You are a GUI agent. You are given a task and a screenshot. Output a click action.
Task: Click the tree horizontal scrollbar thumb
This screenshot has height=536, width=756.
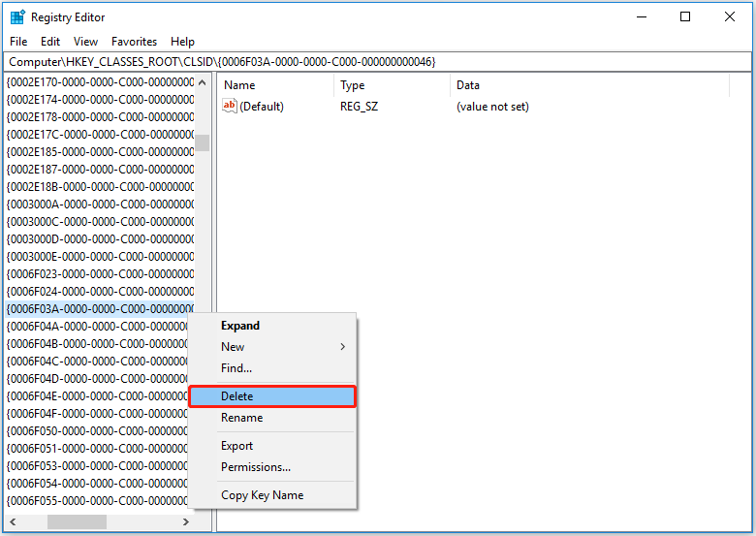click(x=77, y=521)
